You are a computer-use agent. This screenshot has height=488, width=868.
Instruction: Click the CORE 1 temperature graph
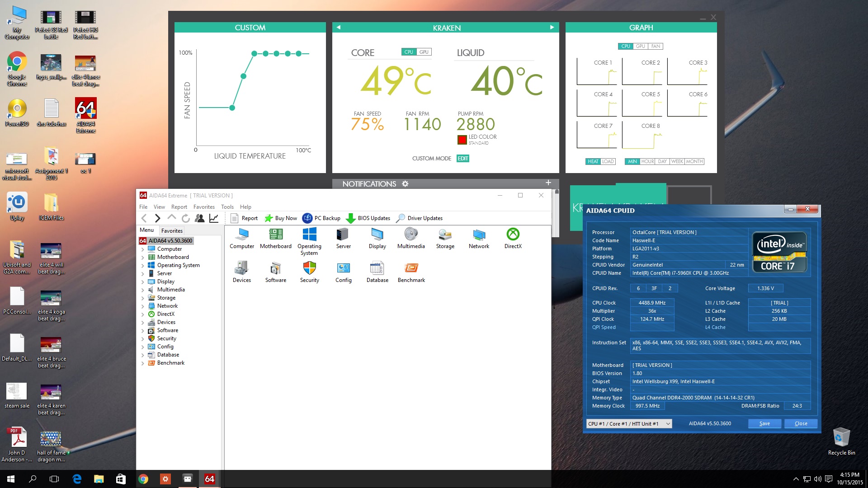597,71
